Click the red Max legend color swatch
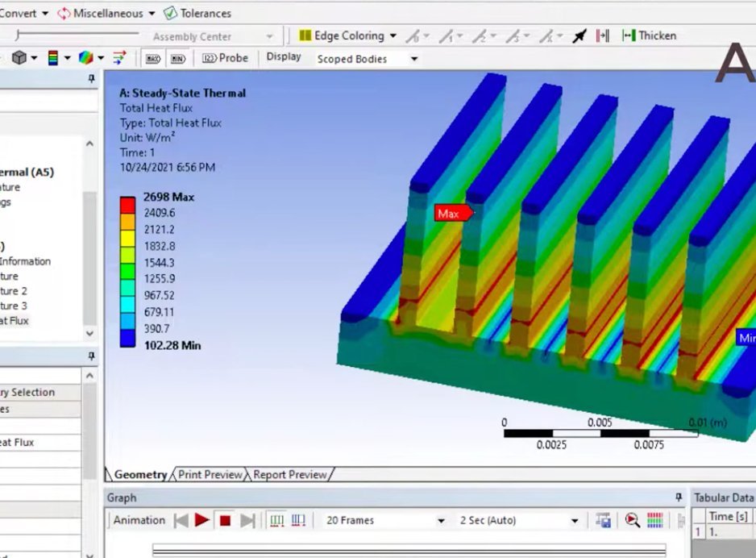The height and width of the screenshot is (558, 756). [127, 204]
